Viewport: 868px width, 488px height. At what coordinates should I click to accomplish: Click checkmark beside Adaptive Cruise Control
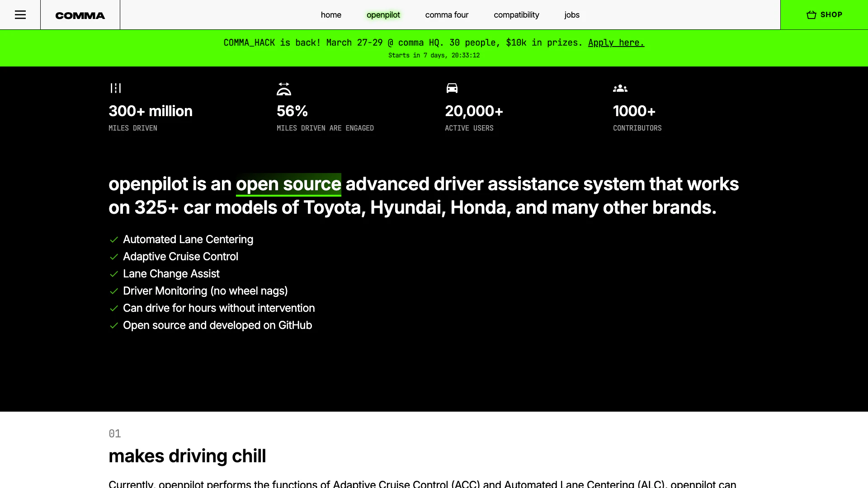(114, 257)
